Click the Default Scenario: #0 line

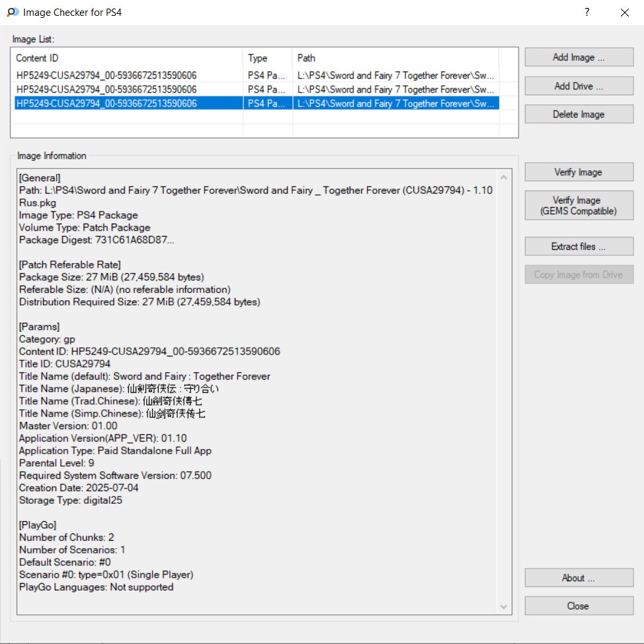pyautogui.click(x=65, y=562)
